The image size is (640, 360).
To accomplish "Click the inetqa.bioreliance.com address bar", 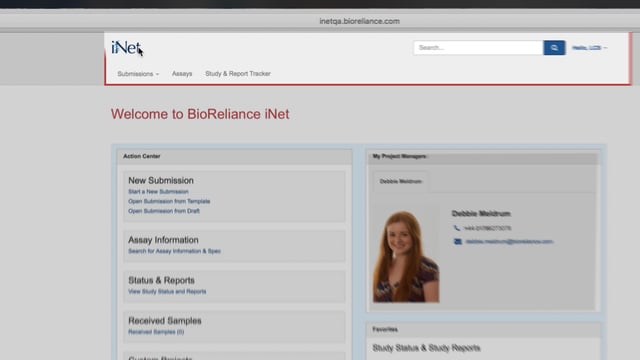I will 359,21.
